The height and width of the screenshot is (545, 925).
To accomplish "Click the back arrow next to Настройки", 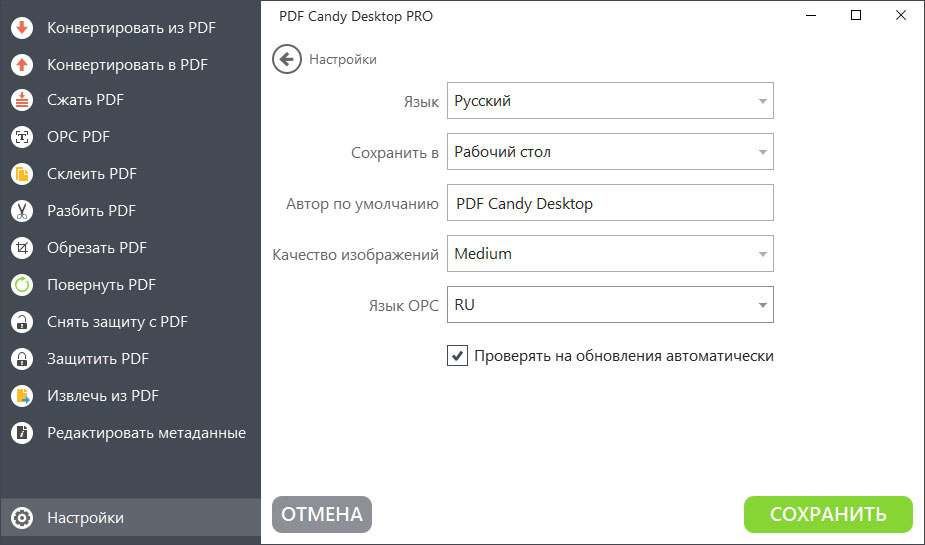I will [287, 59].
